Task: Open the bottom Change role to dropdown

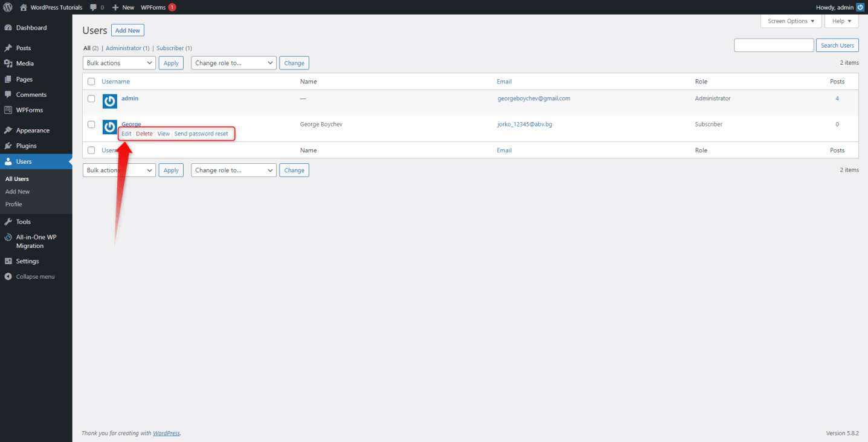Action: click(234, 171)
